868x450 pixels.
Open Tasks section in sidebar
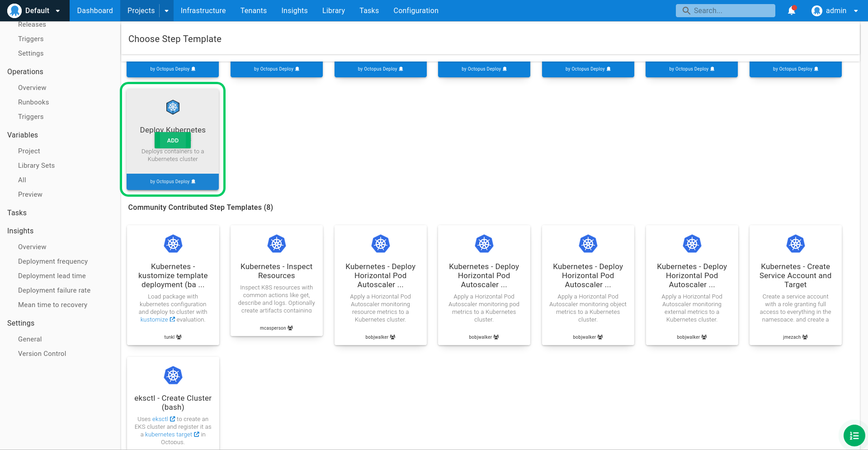[x=17, y=213]
